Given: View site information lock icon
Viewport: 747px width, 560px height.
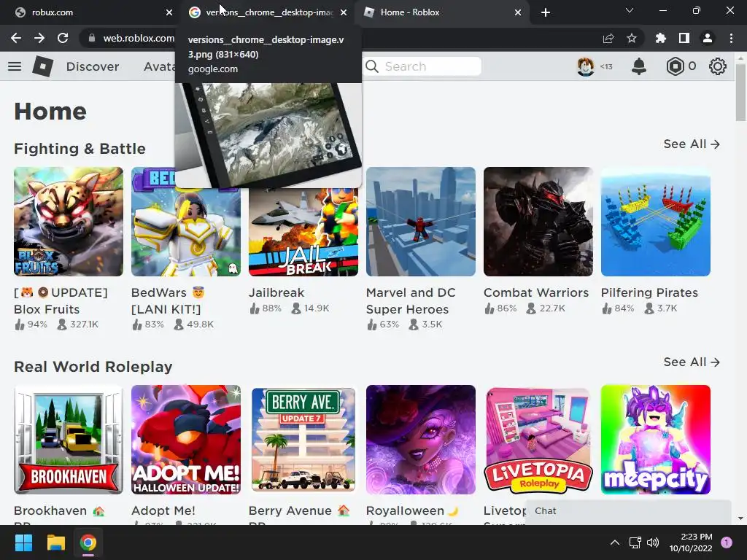Looking at the screenshot, I should tap(91, 38).
